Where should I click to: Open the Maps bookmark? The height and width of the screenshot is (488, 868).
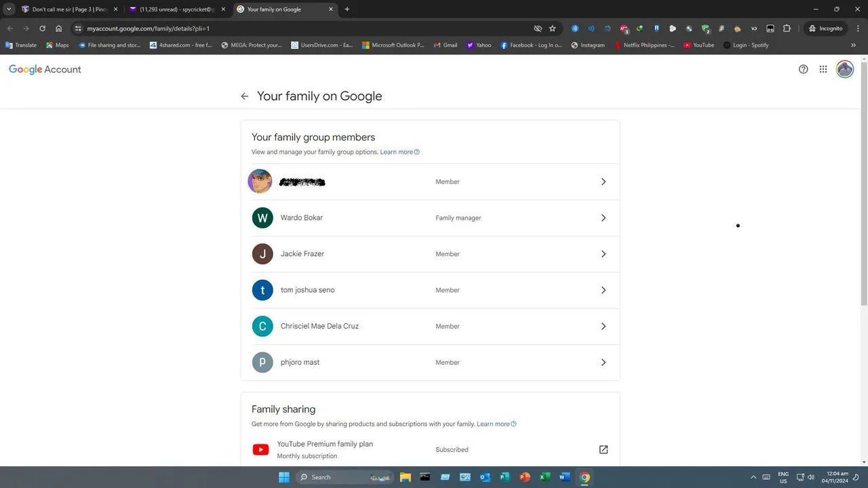[57, 45]
